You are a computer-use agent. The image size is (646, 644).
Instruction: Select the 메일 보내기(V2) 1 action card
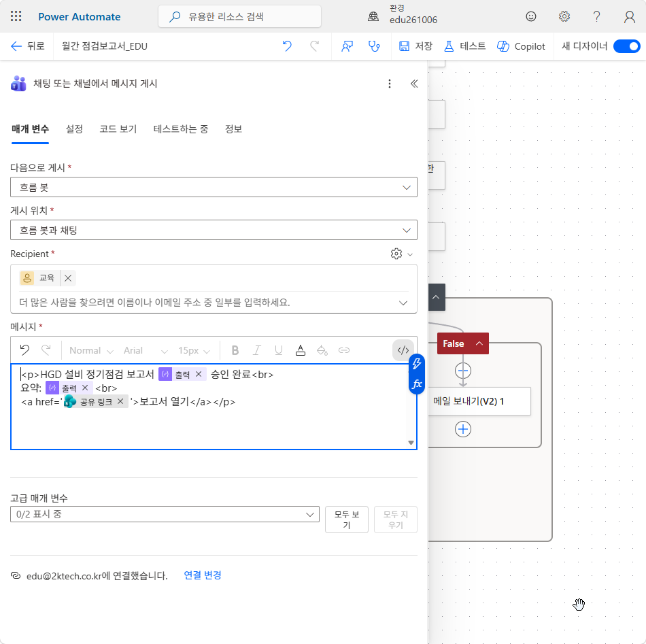pyautogui.click(x=479, y=401)
